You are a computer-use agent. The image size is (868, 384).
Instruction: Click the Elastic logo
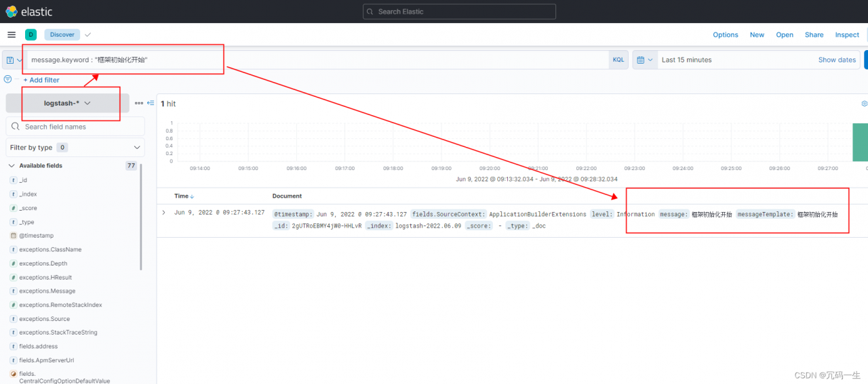[x=28, y=12]
